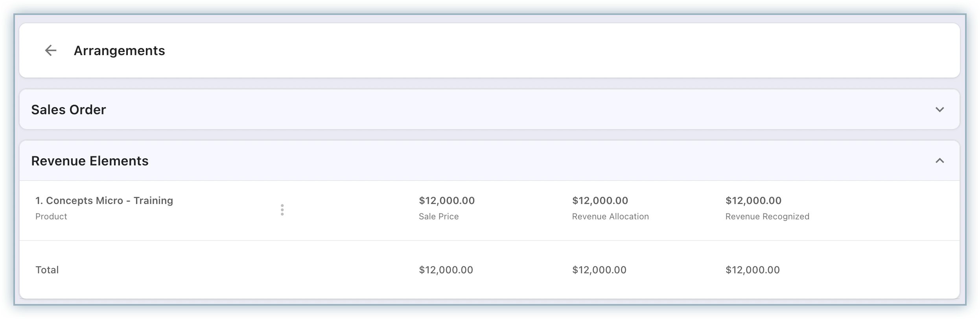Click the Total row revenue recognized amount
Screen dimensions: 980x319
[x=753, y=270]
